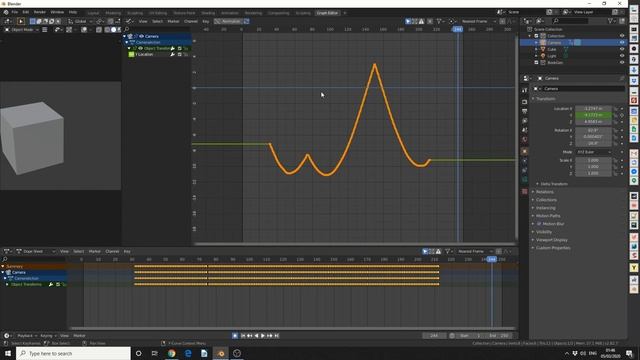Open Object Constraints properties tab icon
This screenshot has height=360, width=640.
pos(524,170)
